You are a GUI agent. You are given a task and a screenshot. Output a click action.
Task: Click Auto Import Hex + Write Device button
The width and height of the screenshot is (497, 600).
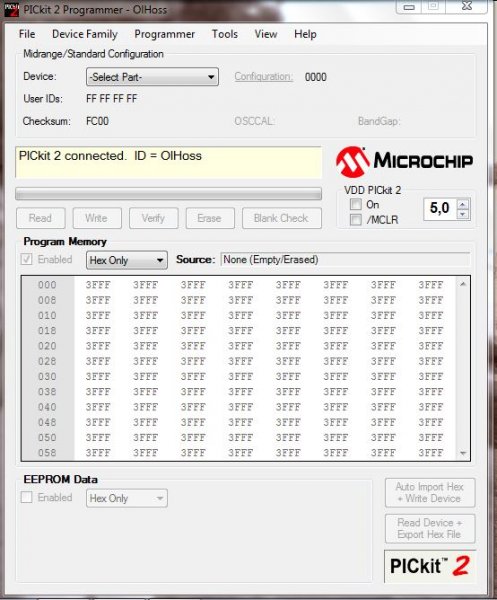(x=430, y=492)
